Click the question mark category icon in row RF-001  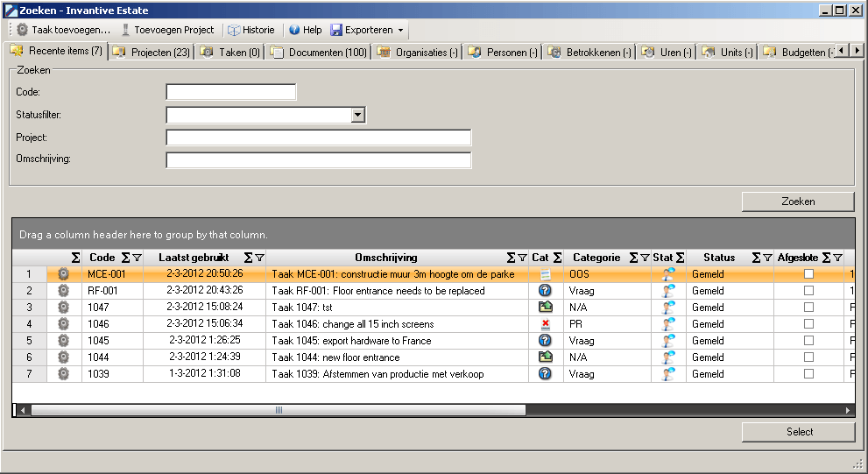coord(546,290)
